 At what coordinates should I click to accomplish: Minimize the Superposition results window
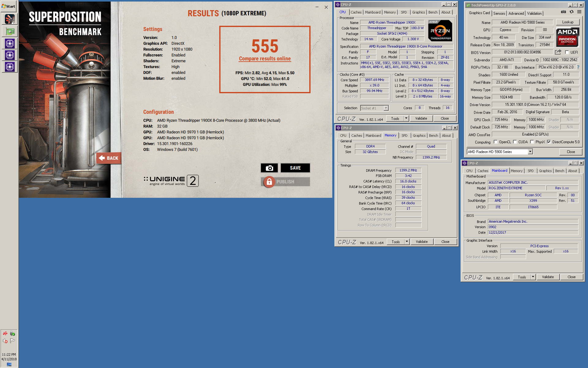click(317, 7)
